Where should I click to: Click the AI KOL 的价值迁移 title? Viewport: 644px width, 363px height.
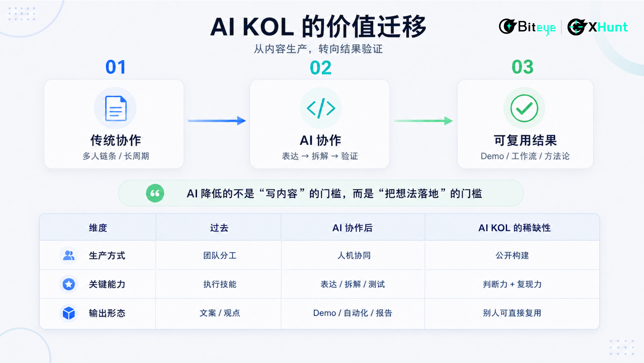[x=318, y=27]
